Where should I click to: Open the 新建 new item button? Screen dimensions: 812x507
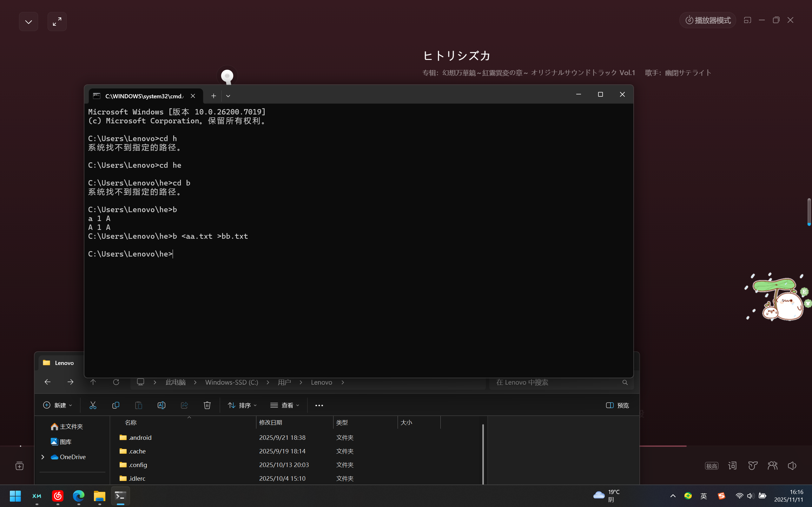tap(58, 406)
